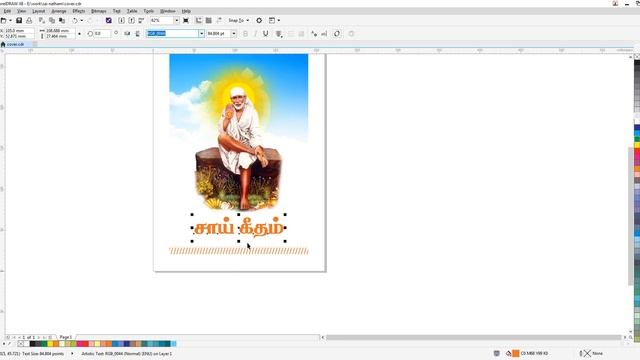The image size is (640, 360).
Task: Click the font name input field
Action: pyautogui.click(x=173, y=34)
